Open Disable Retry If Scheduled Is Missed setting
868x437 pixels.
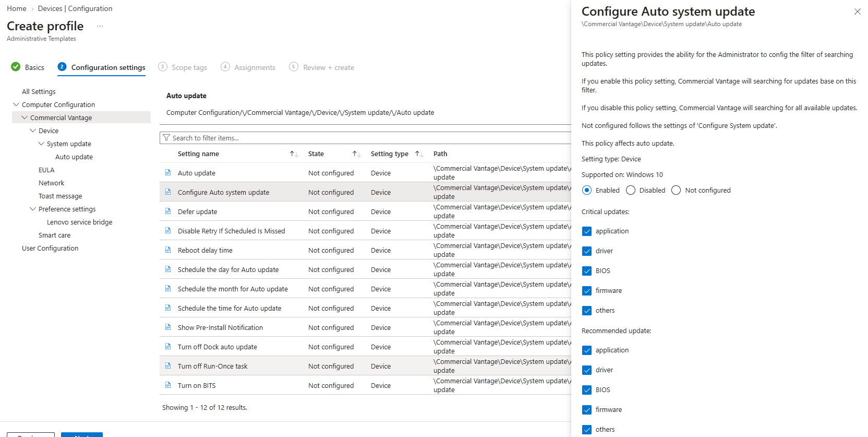232,231
